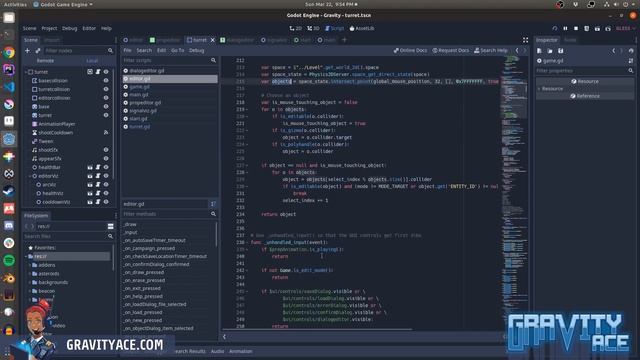Hide the baseCollision node
The width and height of the screenshot is (640, 360).
[x=106, y=81]
